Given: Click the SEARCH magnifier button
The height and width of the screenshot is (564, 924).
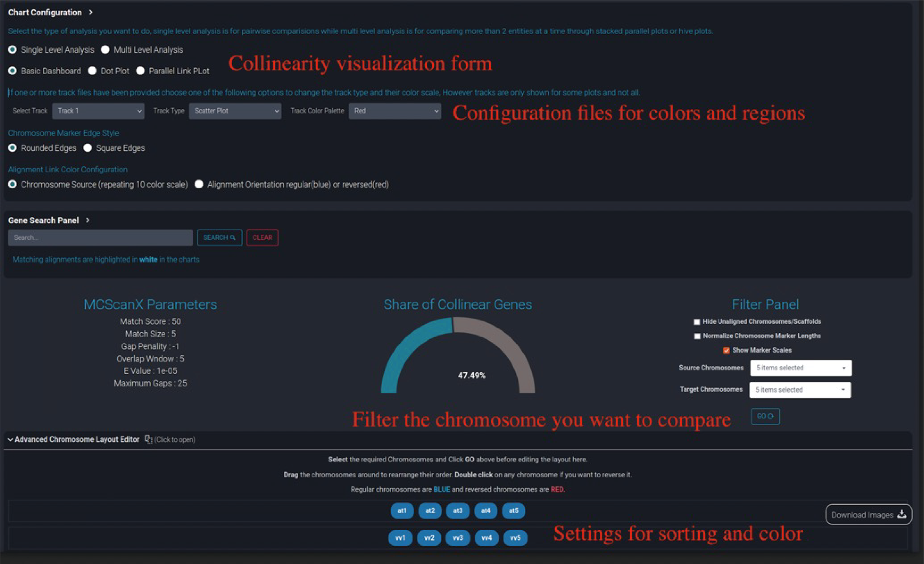Looking at the screenshot, I should coord(219,237).
